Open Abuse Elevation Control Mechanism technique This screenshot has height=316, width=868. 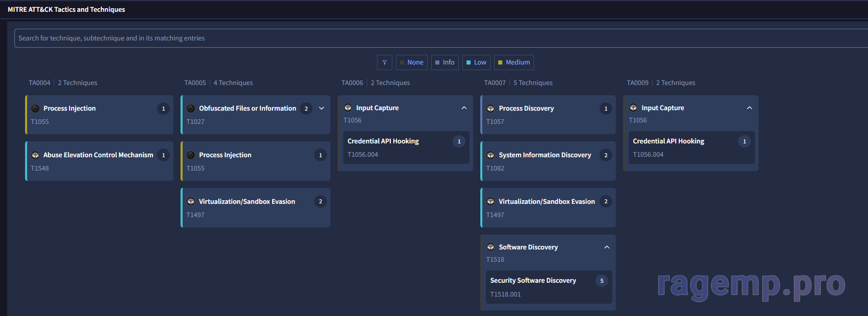coord(99,161)
